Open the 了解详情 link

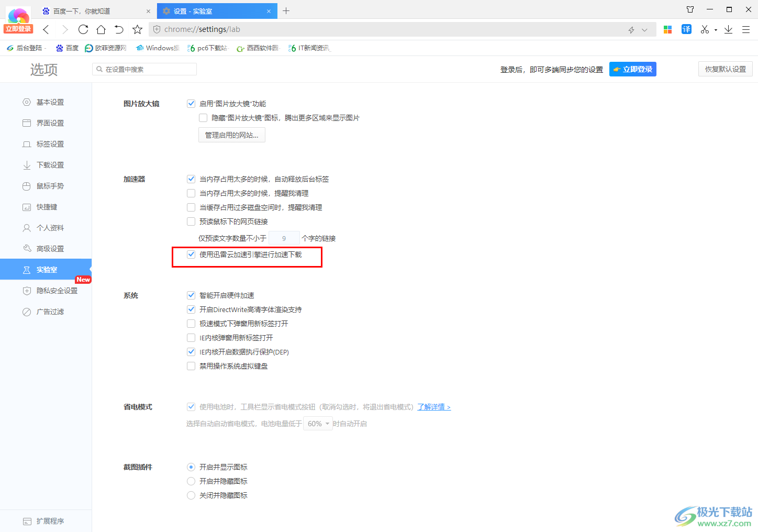434,407
